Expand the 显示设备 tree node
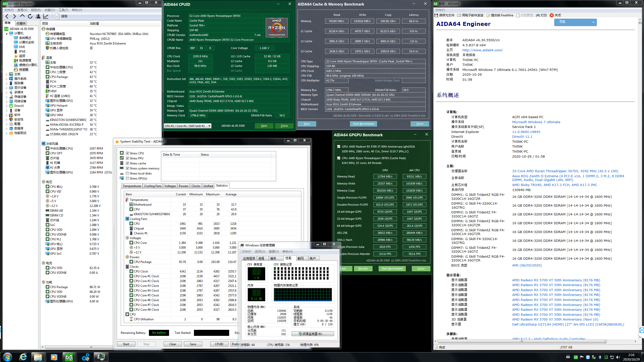644x362 pixels. [x=7, y=88]
